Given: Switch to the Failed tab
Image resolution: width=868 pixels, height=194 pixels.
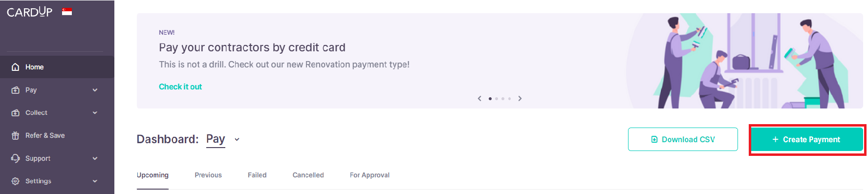Looking at the screenshot, I should click(257, 175).
